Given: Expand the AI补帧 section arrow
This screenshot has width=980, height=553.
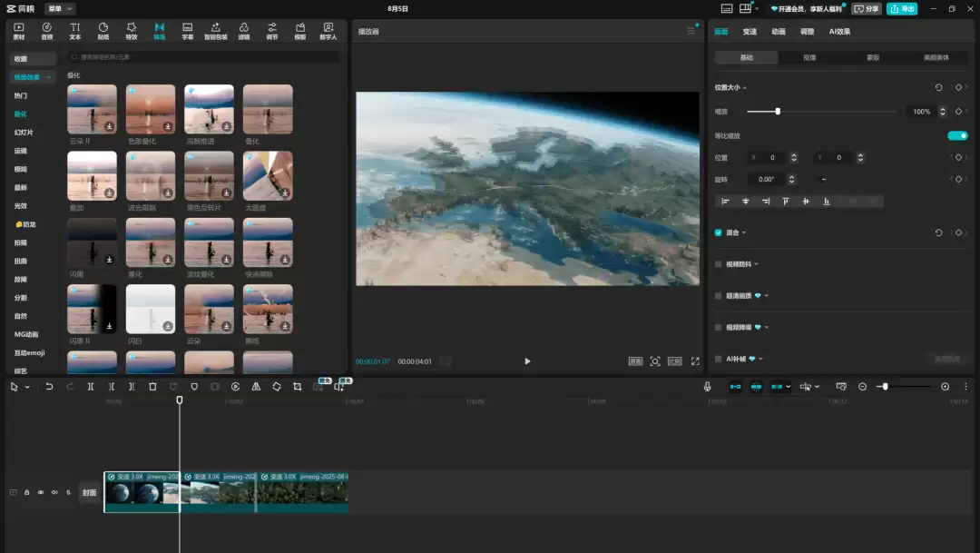Looking at the screenshot, I should (x=761, y=359).
